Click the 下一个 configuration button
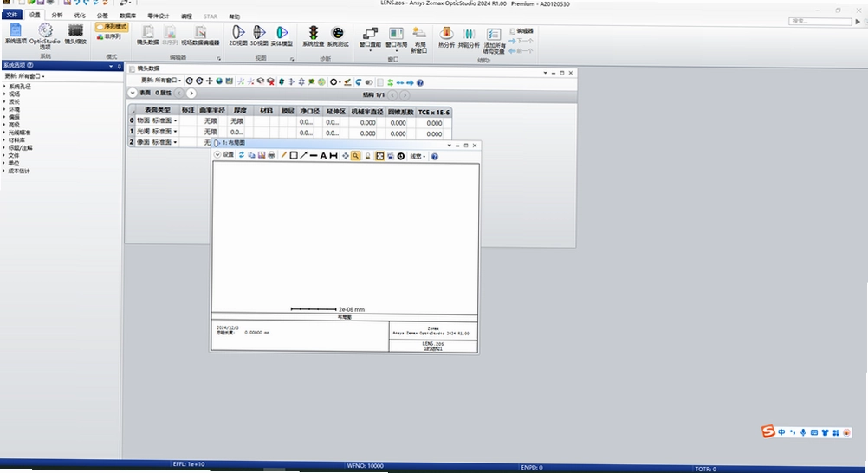 521,41
